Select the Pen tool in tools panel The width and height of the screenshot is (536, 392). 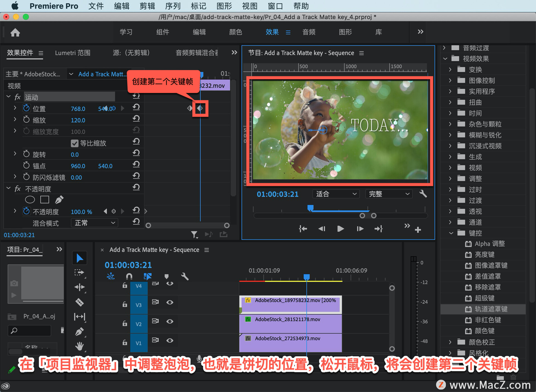80,332
